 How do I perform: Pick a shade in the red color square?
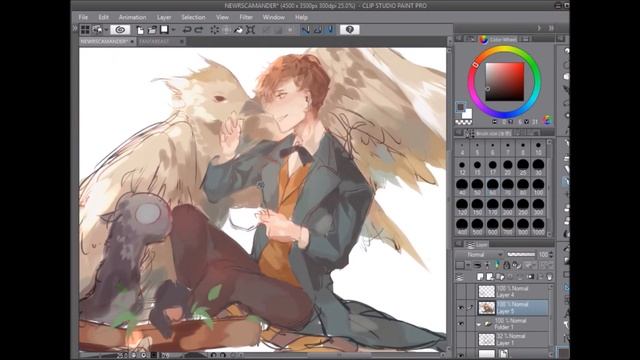[504, 82]
